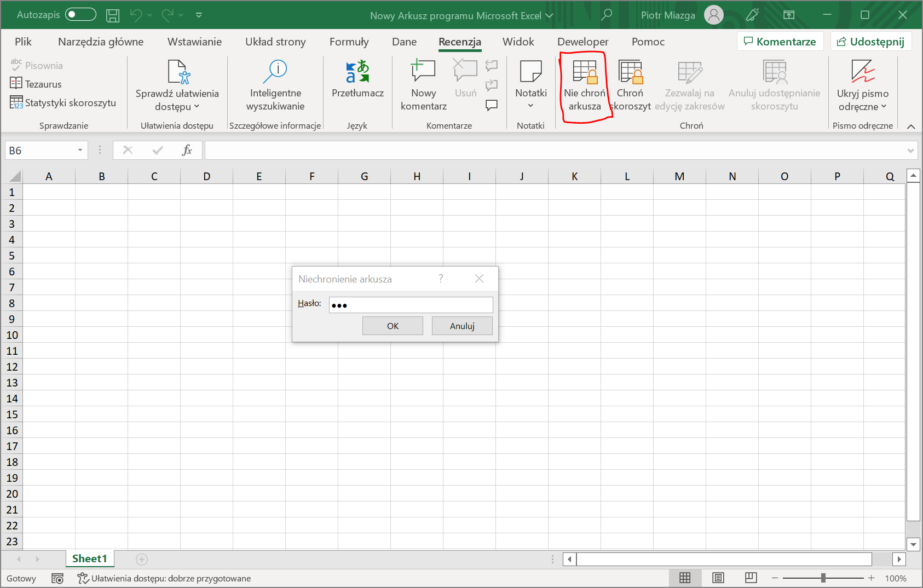The width and height of the screenshot is (923, 588).
Task: Click Anuluj in the dialog
Action: tap(462, 326)
